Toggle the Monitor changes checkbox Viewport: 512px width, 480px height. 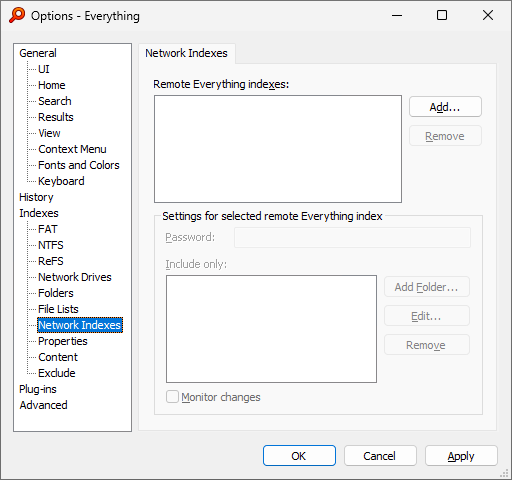(x=172, y=397)
